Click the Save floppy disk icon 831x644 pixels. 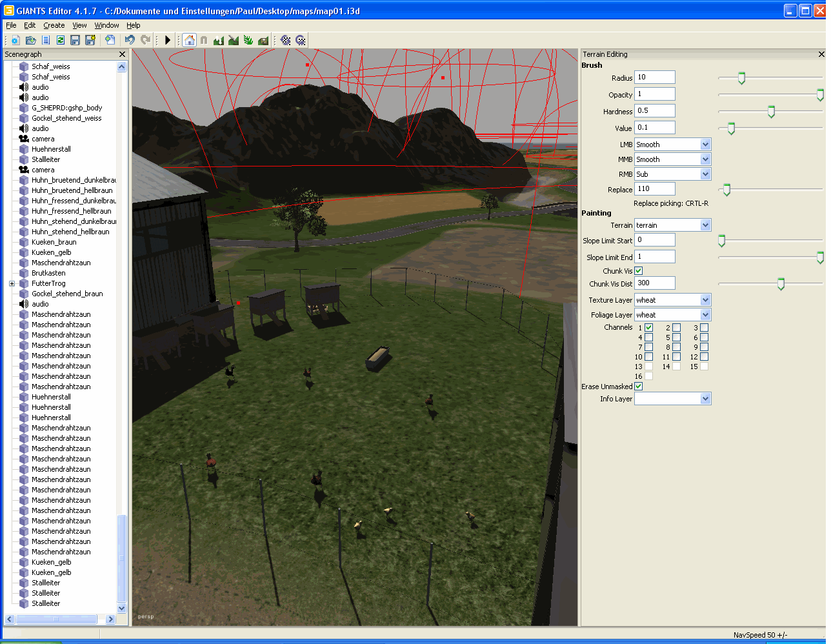coord(75,40)
